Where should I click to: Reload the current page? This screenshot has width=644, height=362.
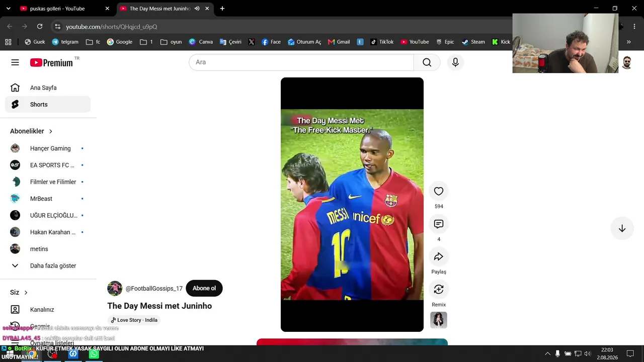(40, 27)
